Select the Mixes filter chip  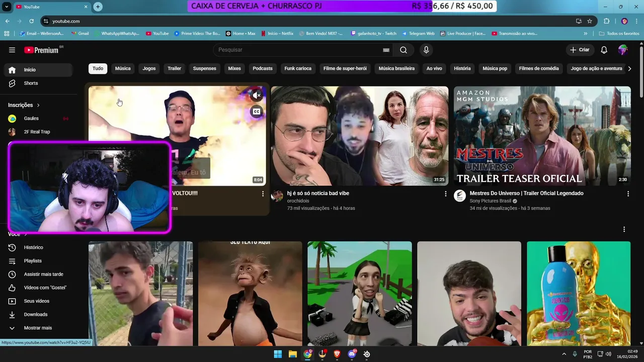[x=234, y=68]
